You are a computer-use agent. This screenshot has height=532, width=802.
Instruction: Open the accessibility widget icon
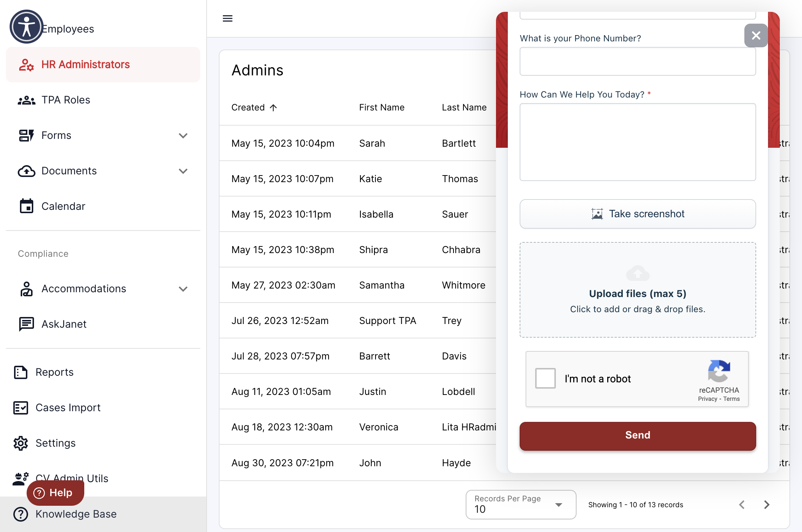(26, 27)
